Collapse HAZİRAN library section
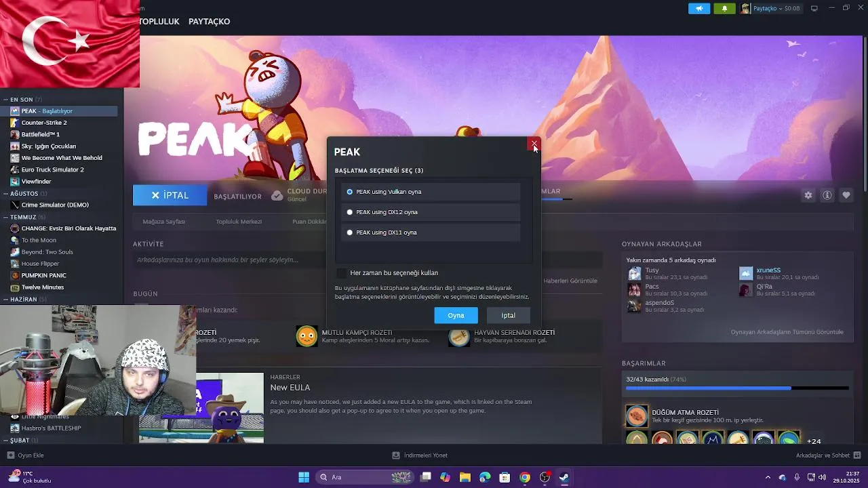 coord(24,299)
